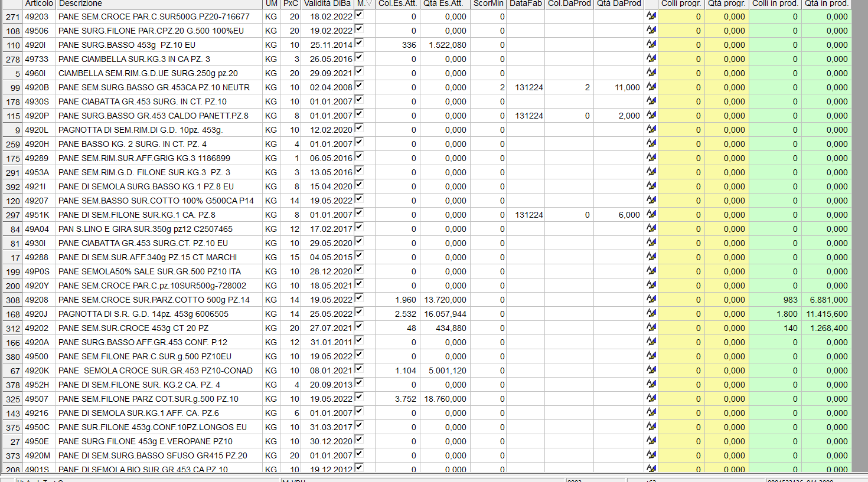Toggle M.V checkbox for article 49506
Screen dimensions: 868x482
359,29
